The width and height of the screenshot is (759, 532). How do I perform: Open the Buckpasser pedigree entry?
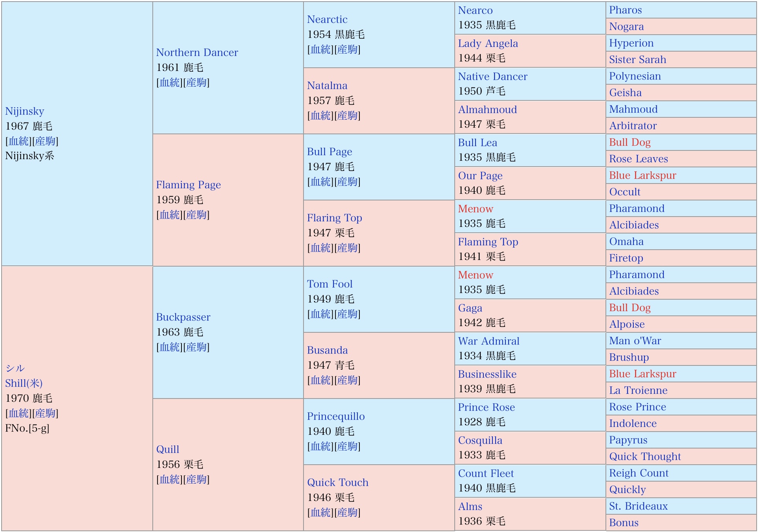coord(183,317)
